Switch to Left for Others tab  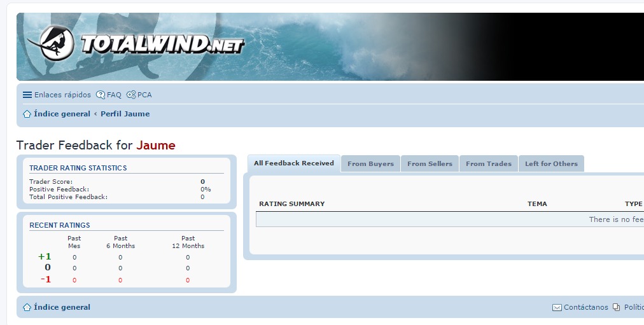coord(551,163)
